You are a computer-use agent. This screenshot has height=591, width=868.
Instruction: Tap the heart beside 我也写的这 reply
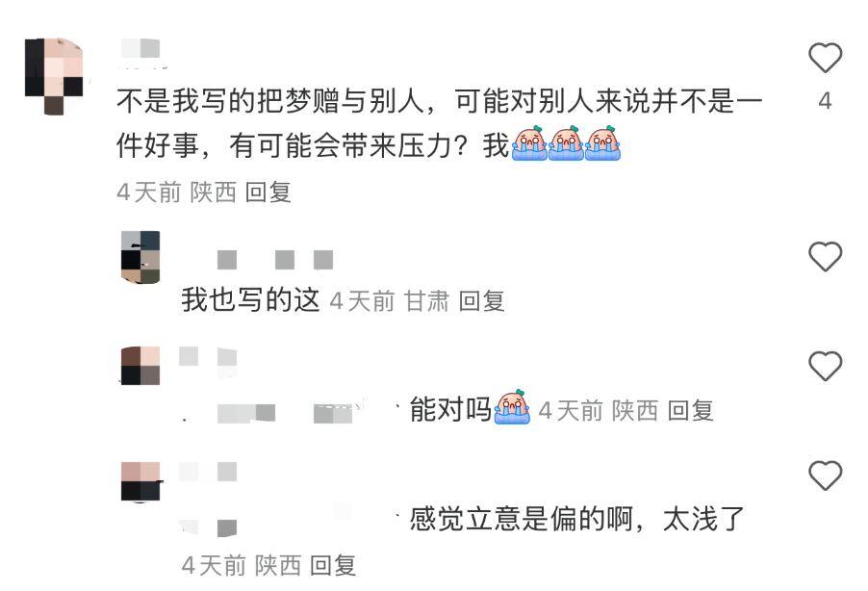click(825, 256)
